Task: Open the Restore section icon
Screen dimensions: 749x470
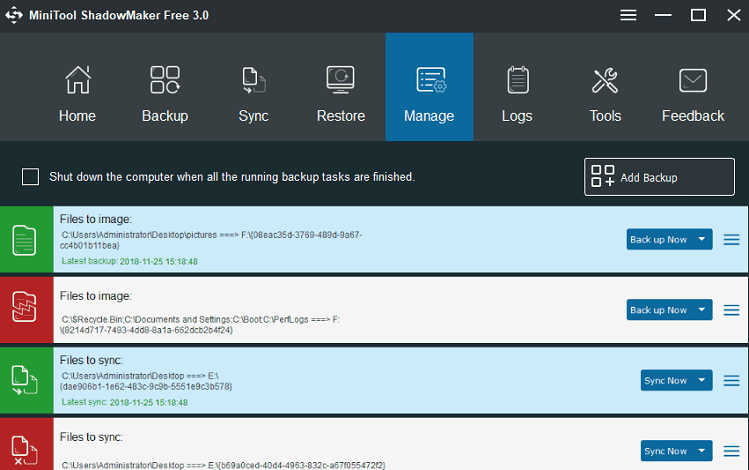Action: coord(341,79)
